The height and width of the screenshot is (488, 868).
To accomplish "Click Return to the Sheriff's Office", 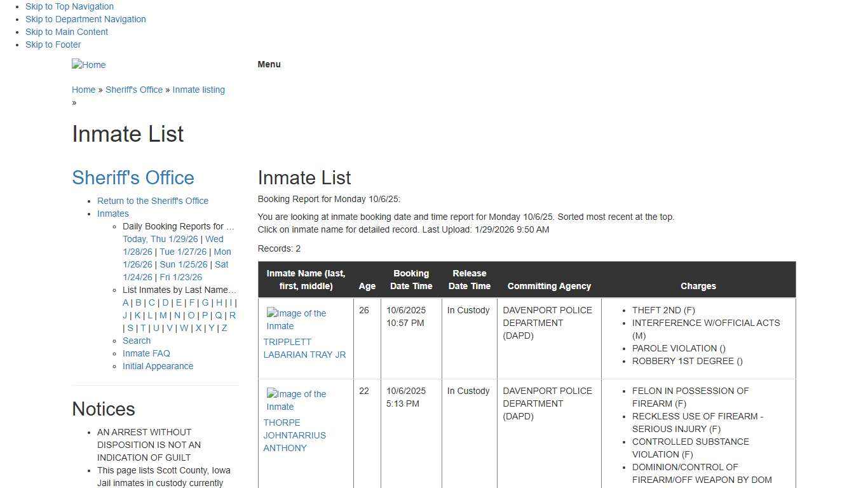I will click(x=153, y=201).
